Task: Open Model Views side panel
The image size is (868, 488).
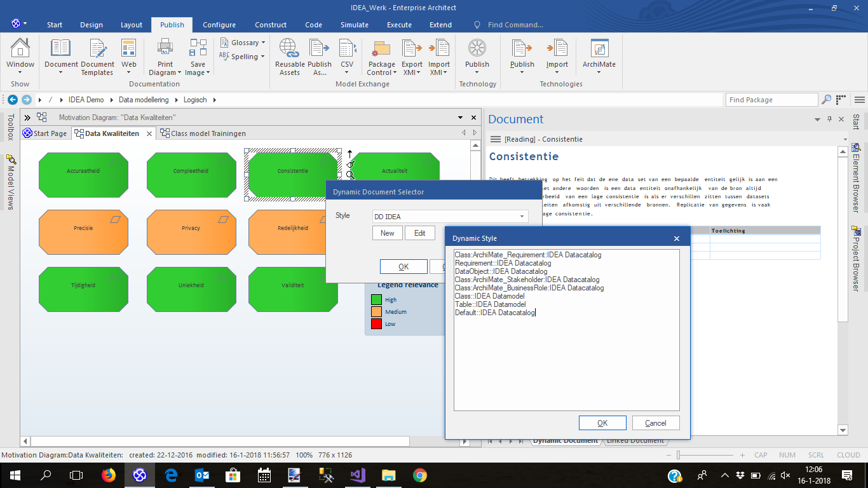Action: tap(10, 182)
